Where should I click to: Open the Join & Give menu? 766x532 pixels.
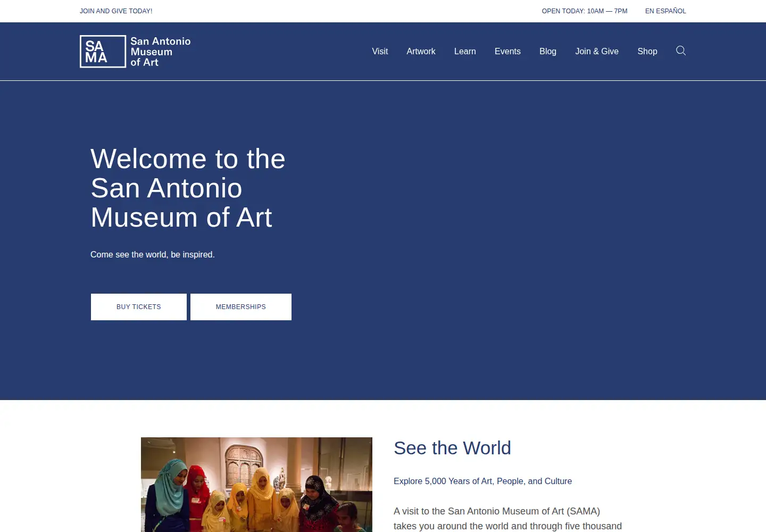(x=597, y=52)
